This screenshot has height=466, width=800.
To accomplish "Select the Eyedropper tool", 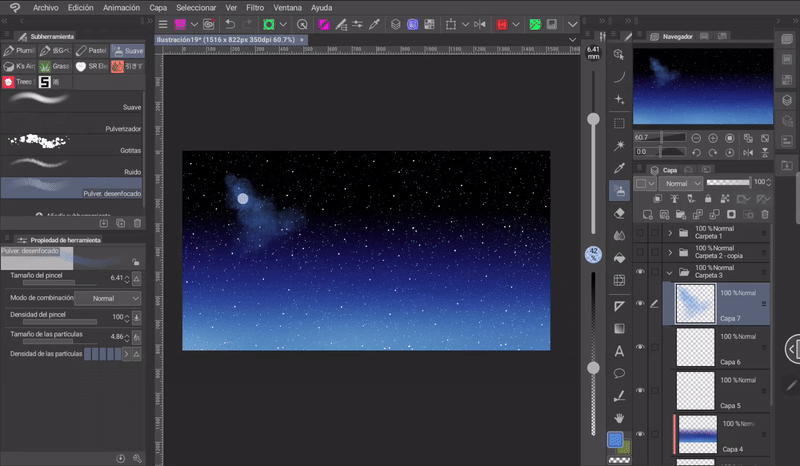I will [x=619, y=167].
